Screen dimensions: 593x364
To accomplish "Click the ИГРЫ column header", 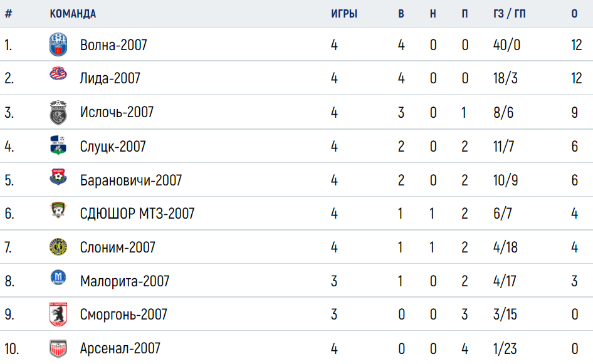I will pyautogui.click(x=344, y=14).
